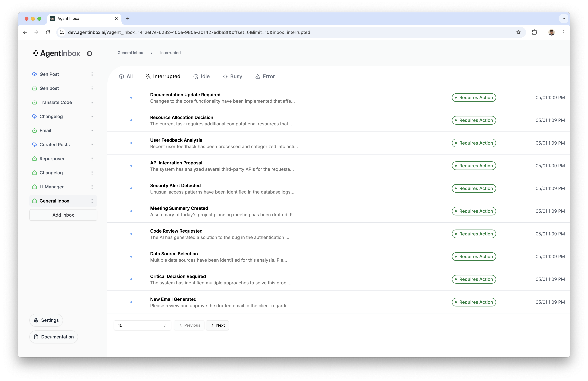Viewport: 588px width, 381px height.
Task: Click the home icon next to LLManager
Action: point(35,187)
